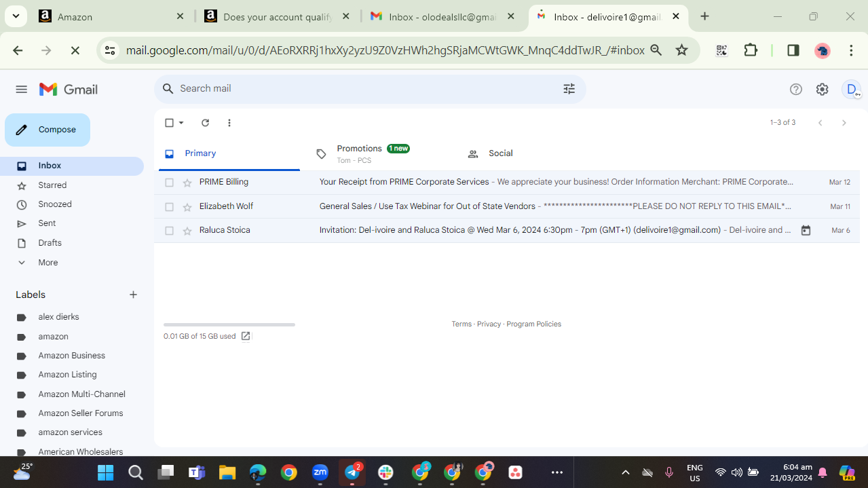Go to newer messages arrow
This screenshot has height=488, width=868.
(820, 123)
